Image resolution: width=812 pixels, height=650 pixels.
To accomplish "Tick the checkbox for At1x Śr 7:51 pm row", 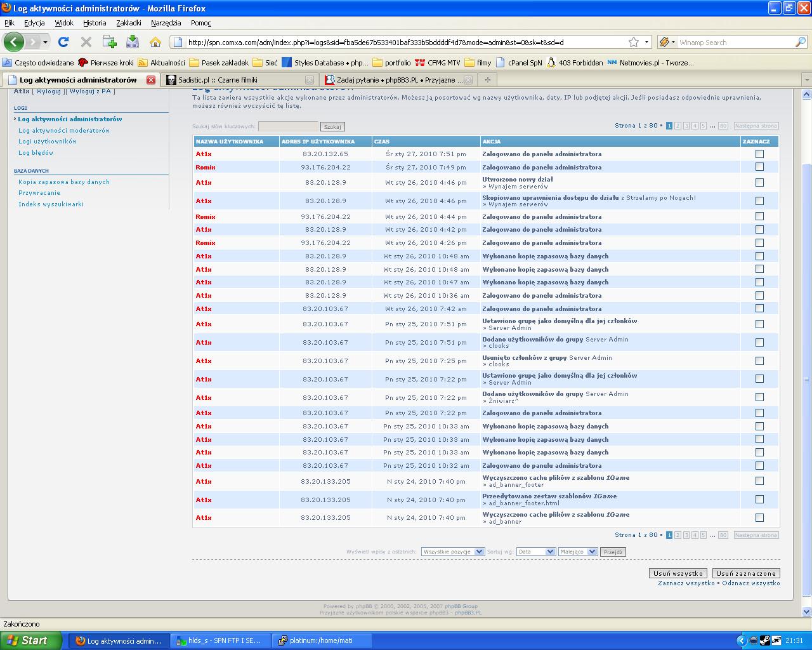I will [759, 154].
